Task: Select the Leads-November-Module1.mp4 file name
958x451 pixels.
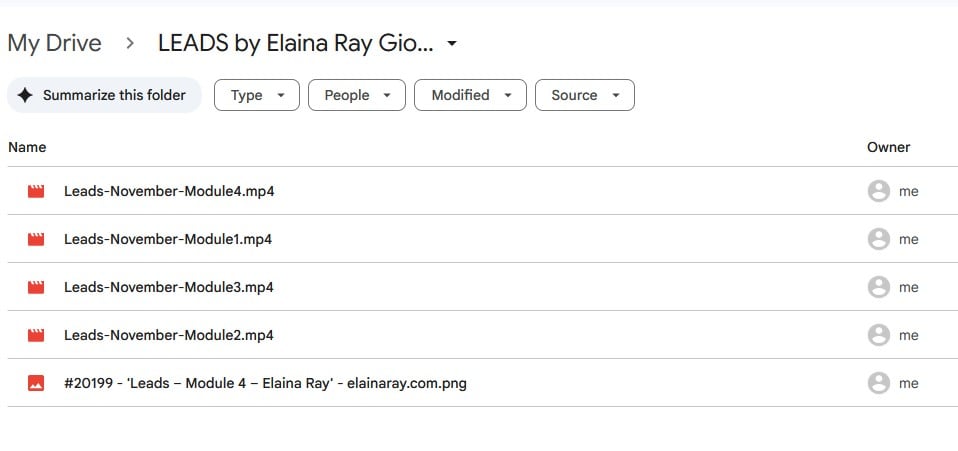Action: coord(168,239)
